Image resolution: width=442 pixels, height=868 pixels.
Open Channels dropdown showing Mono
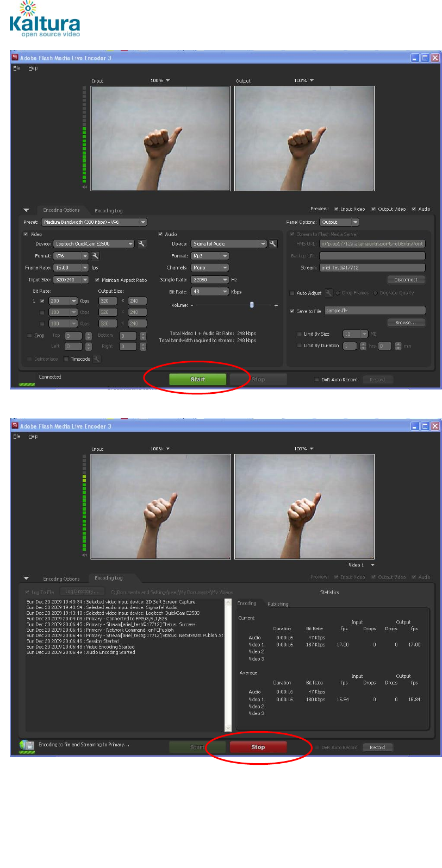click(x=210, y=268)
